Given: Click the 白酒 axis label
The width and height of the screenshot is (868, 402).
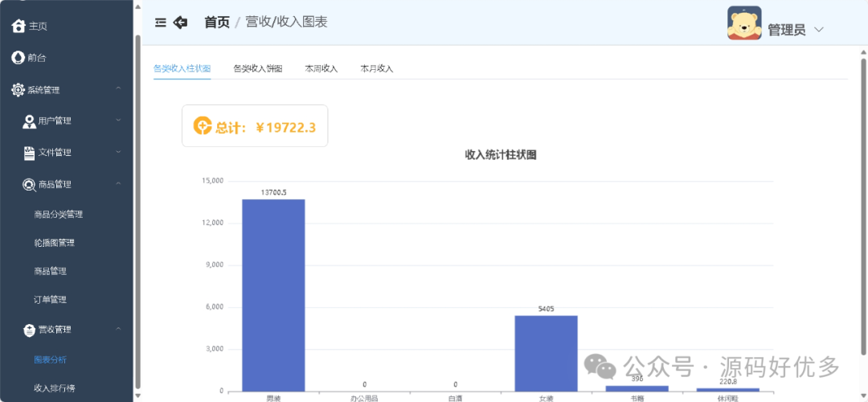Looking at the screenshot, I should click(456, 397).
